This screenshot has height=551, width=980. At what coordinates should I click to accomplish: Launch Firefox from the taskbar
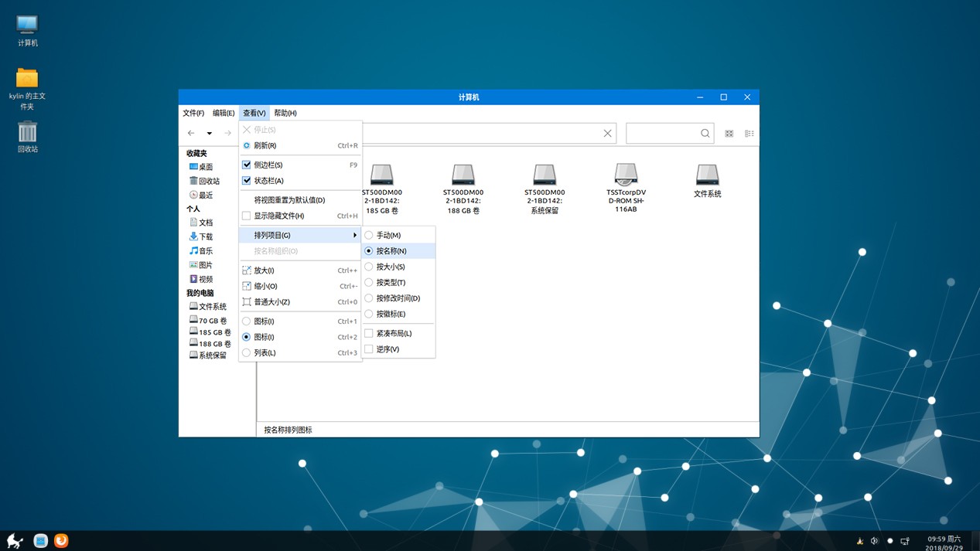click(61, 541)
